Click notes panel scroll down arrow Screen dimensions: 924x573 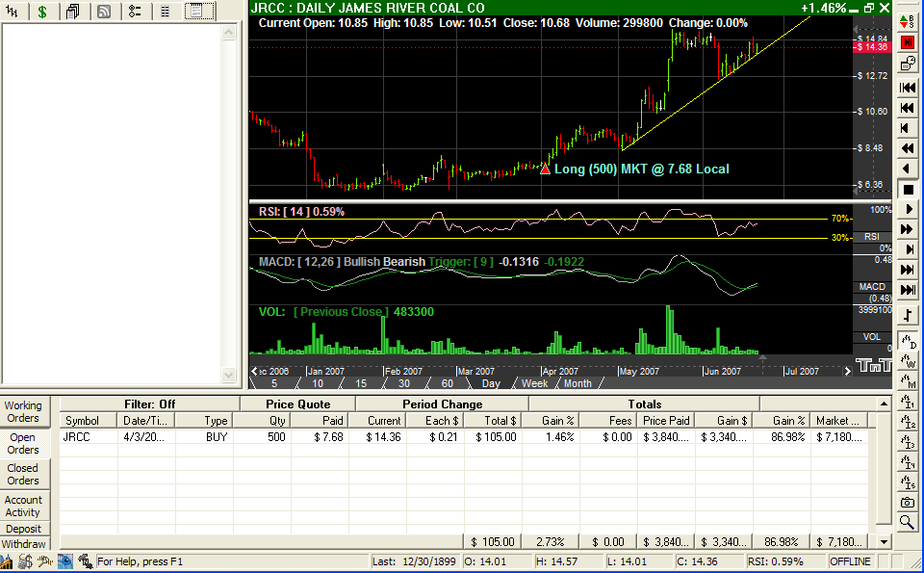click(229, 374)
